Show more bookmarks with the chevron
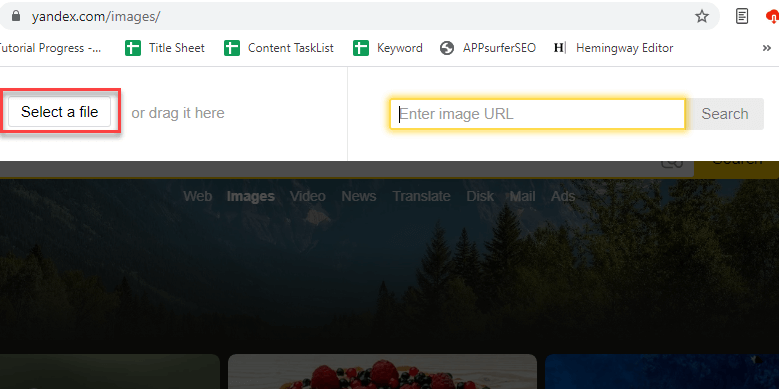The image size is (779, 389). (x=767, y=48)
